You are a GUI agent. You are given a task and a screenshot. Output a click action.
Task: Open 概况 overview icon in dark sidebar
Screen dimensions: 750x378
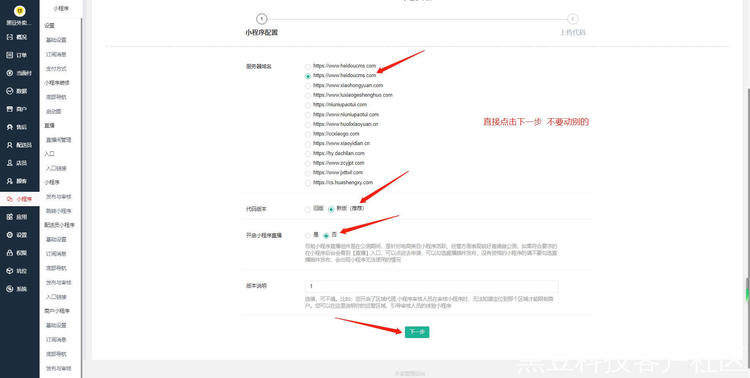[x=10, y=37]
